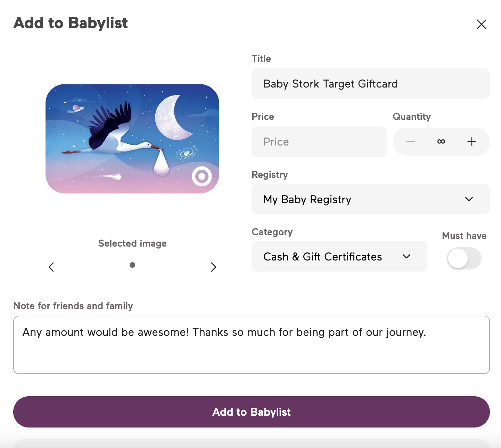This screenshot has height=448, width=501.
Task: Click the infinity quantity value
Action: [441, 142]
